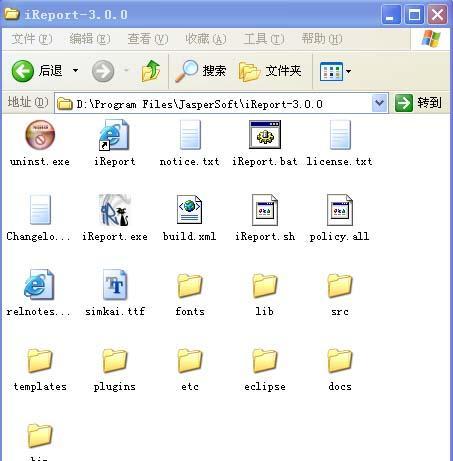The height and width of the screenshot is (461, 453).
Task: Click the templates folder name label
Action: [x=40, y=387]
